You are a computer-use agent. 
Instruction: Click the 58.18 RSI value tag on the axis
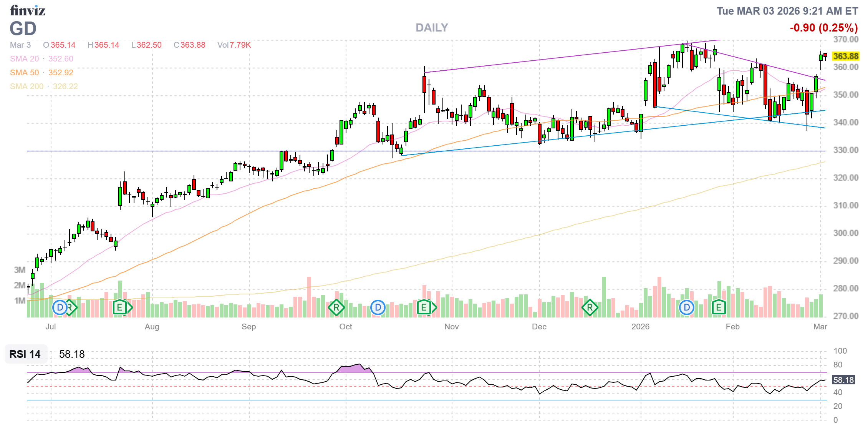(x=843, y=380)
